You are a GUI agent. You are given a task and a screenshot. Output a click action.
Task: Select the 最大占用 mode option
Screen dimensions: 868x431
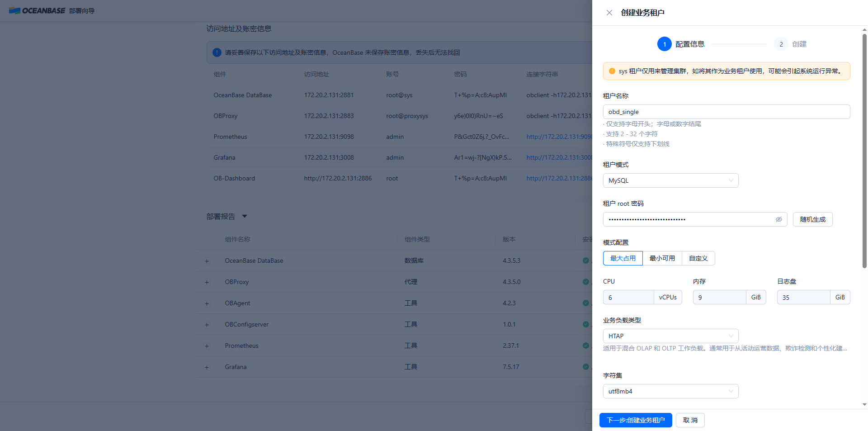pos(623,258)
